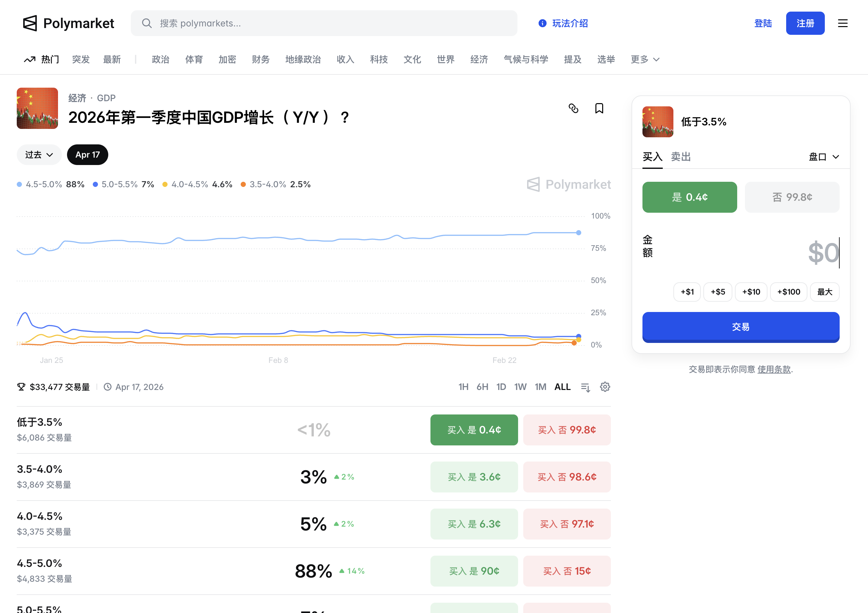868x613 pixels.
Task: Open the 使用条款 link
Action: pyautogui.click(x=774, y=369)
